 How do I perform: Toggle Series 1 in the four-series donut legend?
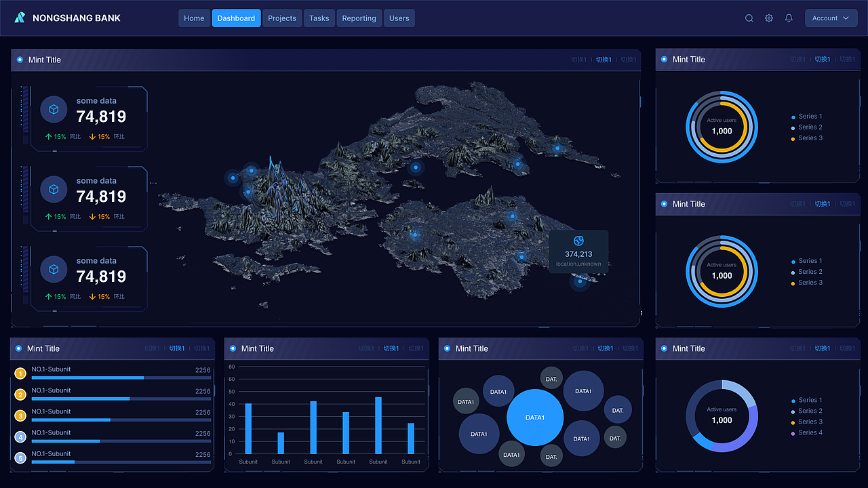[806, 400]
